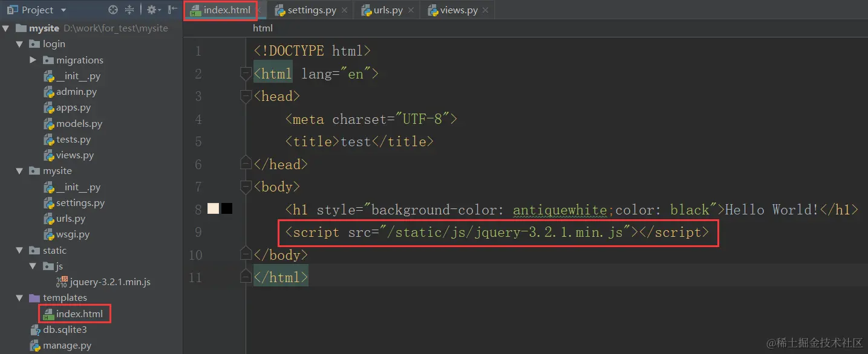Screen dimensions: 868x354
Task: Click the HTML file icon beside index.html in tree
Action: point(49,314)
